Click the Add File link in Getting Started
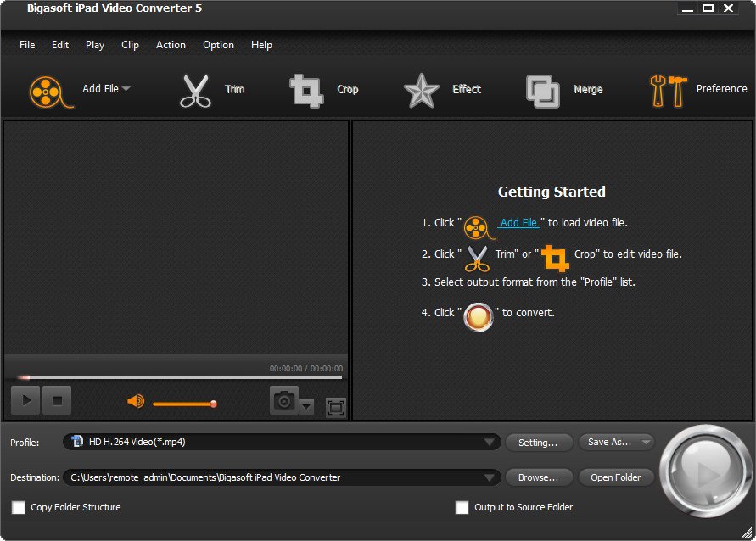Viewport: 756px width, 541px height. pyautogui.click(x=518, y=223)
